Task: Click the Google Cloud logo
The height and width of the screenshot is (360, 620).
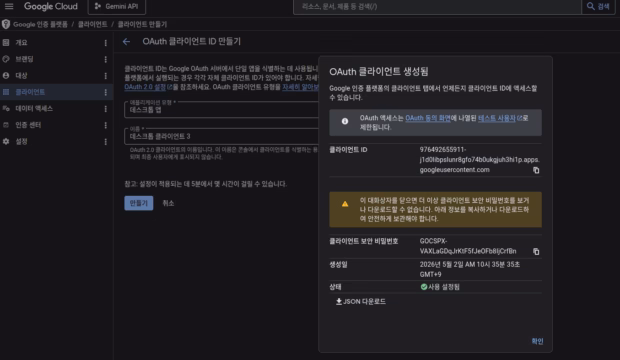Action: coord(51,6)
